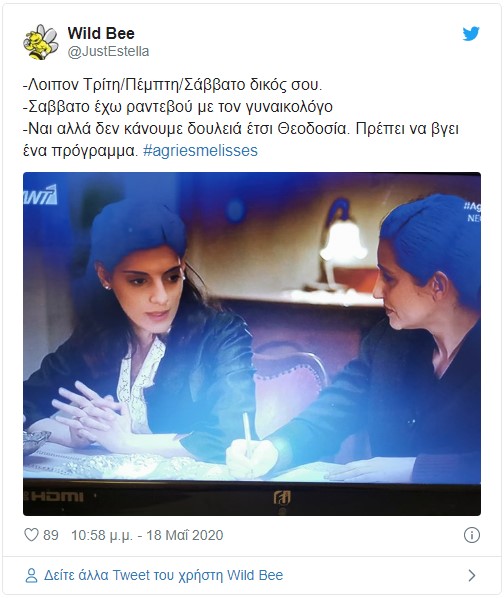Click the person icon beside 'Δείτε άλλα Tweet'
504x598 pixels.
click(x=31, y=575)
